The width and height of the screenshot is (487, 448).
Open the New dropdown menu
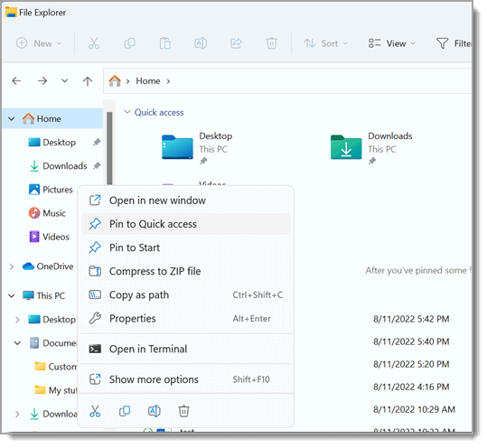pos(39,43)
